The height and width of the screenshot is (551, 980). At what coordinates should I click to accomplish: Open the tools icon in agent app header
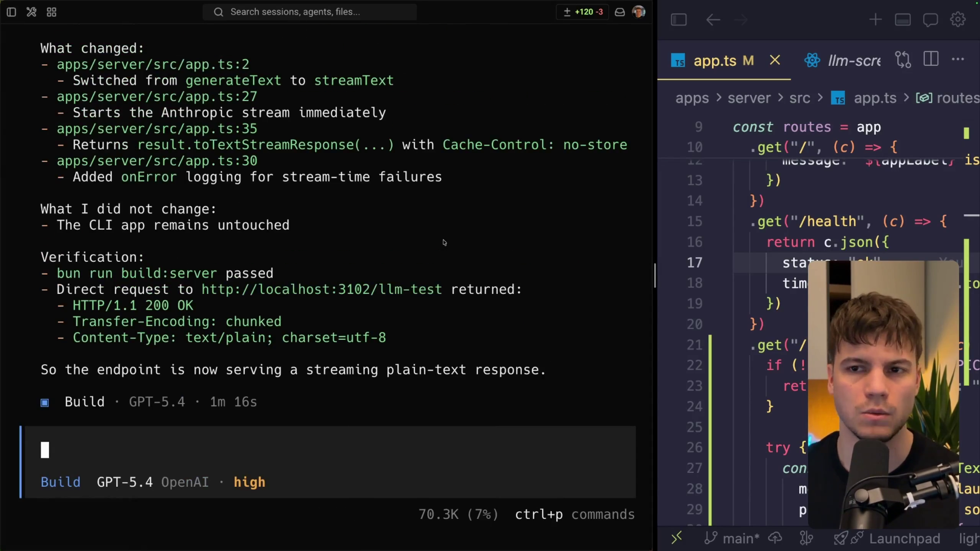pyautogui.click(x=31, y=12)
